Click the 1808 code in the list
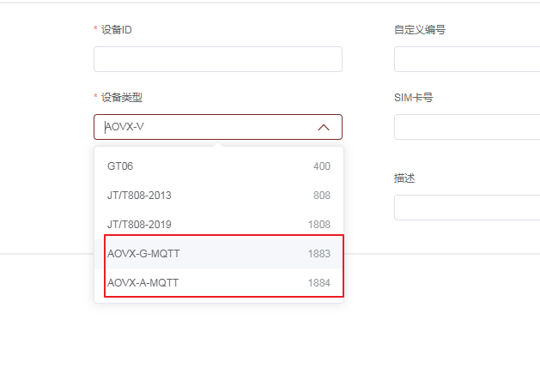 coord(319,225)
